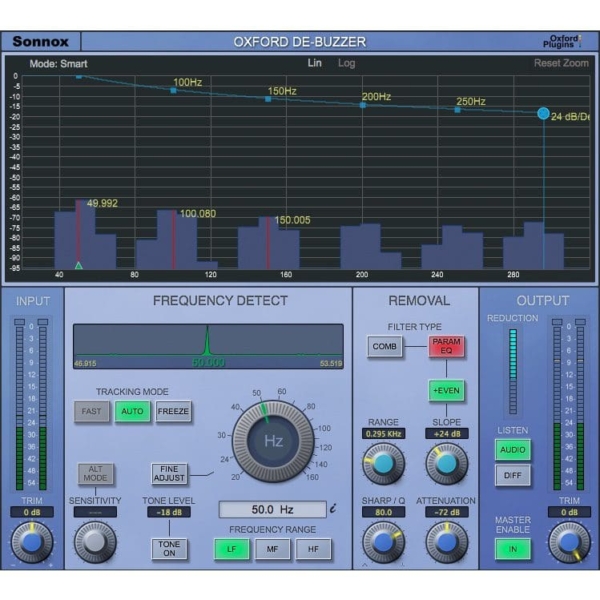This screenshot has width=600, height=600.
Task: Click the ATTENUATION knob
Action: 447,542
